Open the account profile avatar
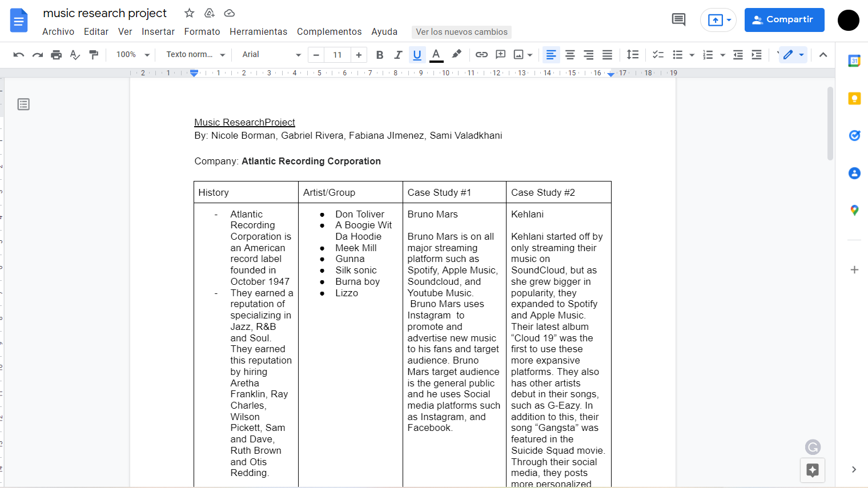Image resolution: width=868 pixels, height=488 pixels. point(848,20)
